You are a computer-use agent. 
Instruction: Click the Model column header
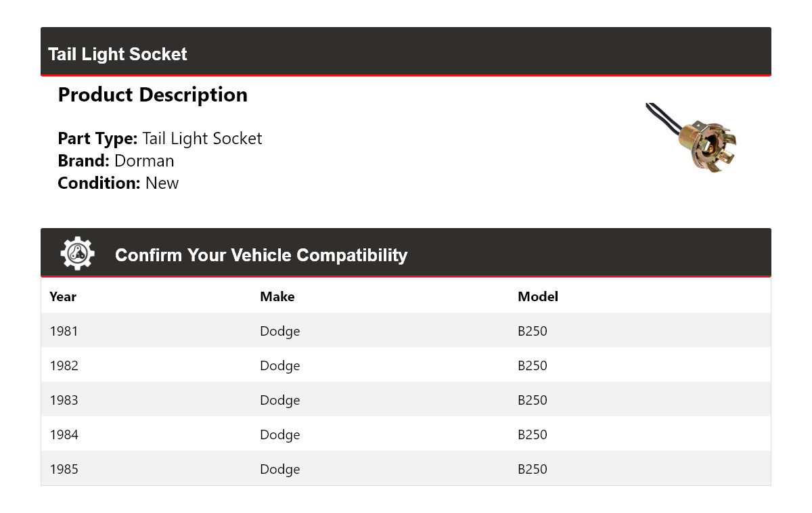coord(538,296)
